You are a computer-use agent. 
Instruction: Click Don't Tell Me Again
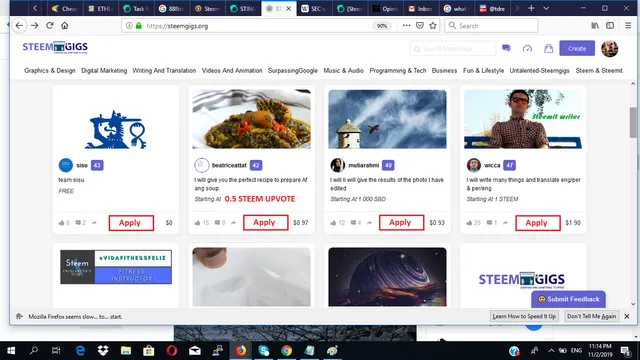point(591,316)
